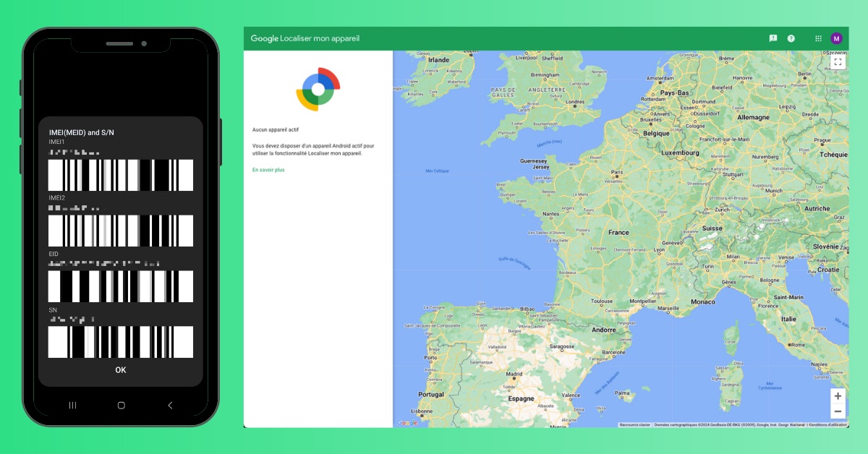This screenshot has height=454, width=868.
Task: Tap the EID barcode
Action: 121,286
